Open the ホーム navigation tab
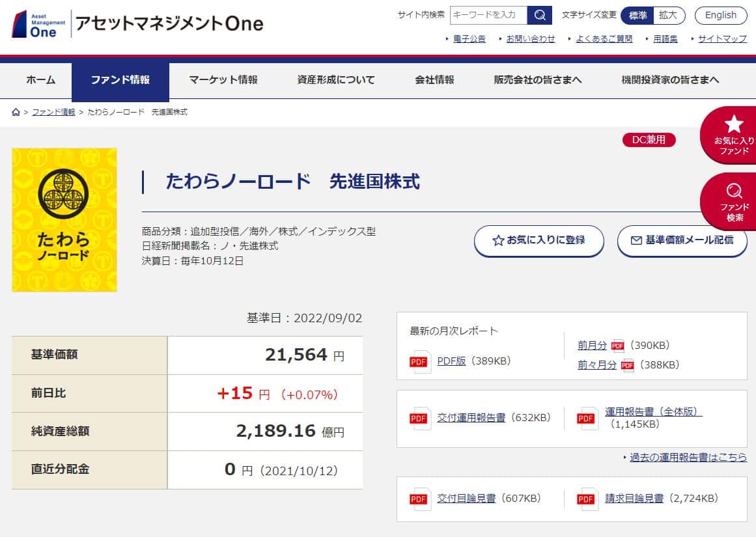The height and width of the screenshot is (537, 756). [x=41, y=80]
